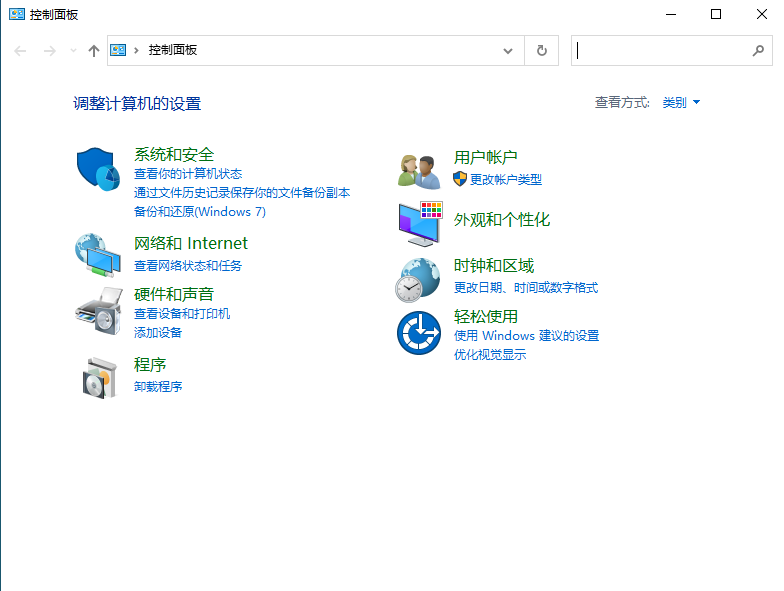Select 添加设备 link
Image resolution: width=784 pixels, height=591 pixels.
[x=158, y=332]
